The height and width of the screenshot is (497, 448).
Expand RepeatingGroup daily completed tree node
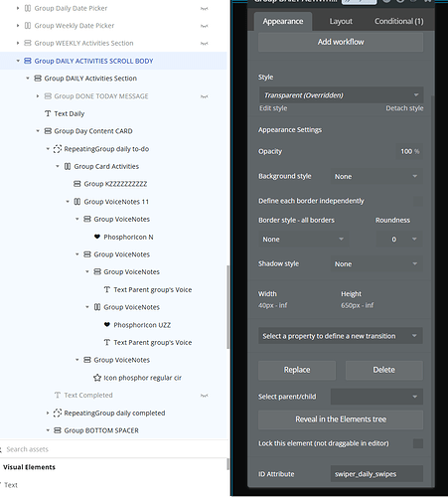(48, 413)
